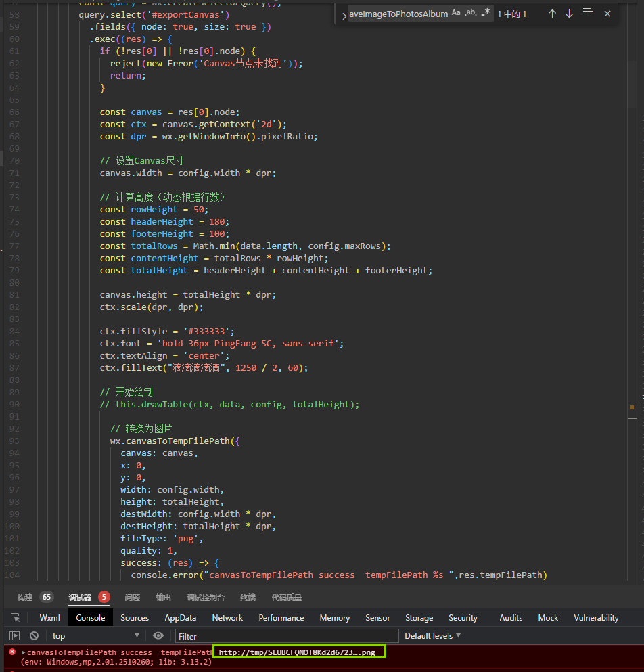Image resolution: width=644 pixels, height=672 pixels.
Task: Open the Security devtools tab
Action: [x=463, y=618]
